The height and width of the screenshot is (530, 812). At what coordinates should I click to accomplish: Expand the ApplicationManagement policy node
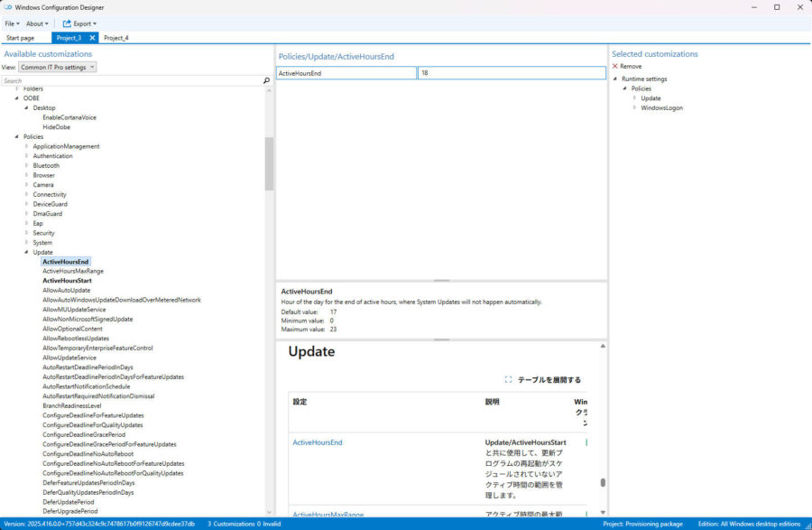point(27,146)
